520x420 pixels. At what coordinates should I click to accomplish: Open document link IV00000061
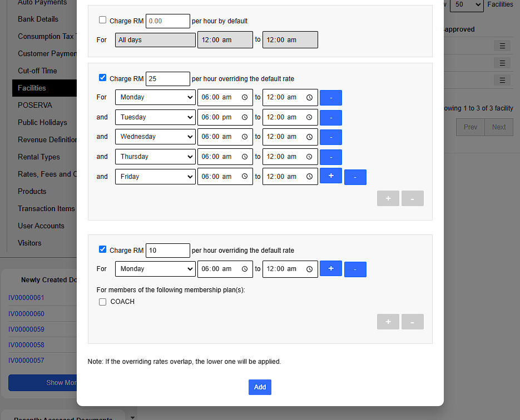pos(26,298)
